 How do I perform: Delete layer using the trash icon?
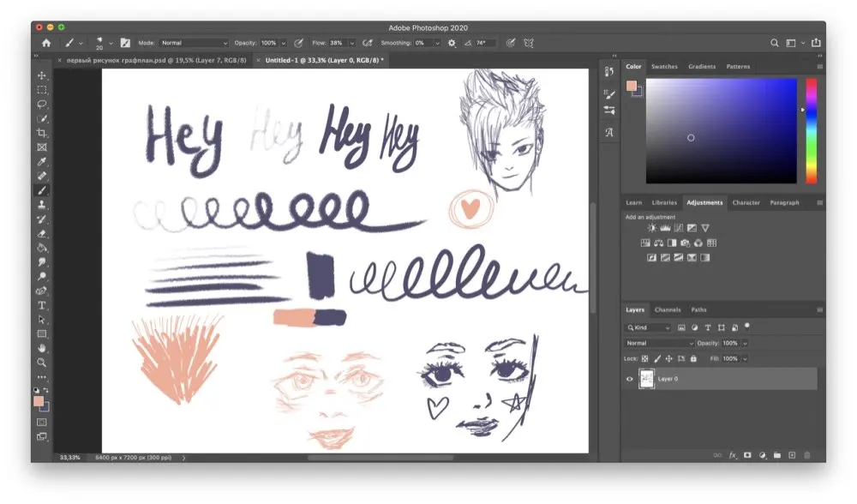(x=807, y=455)
